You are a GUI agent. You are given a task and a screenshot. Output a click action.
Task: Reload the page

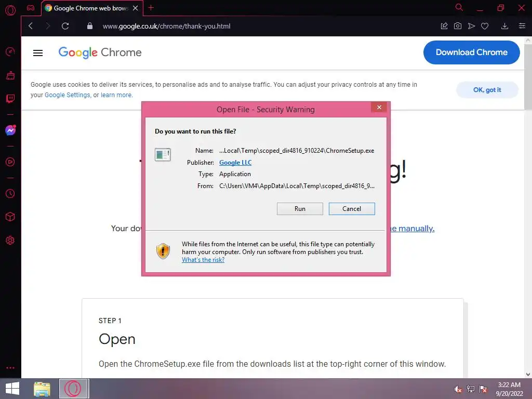(x=65, y=26)
